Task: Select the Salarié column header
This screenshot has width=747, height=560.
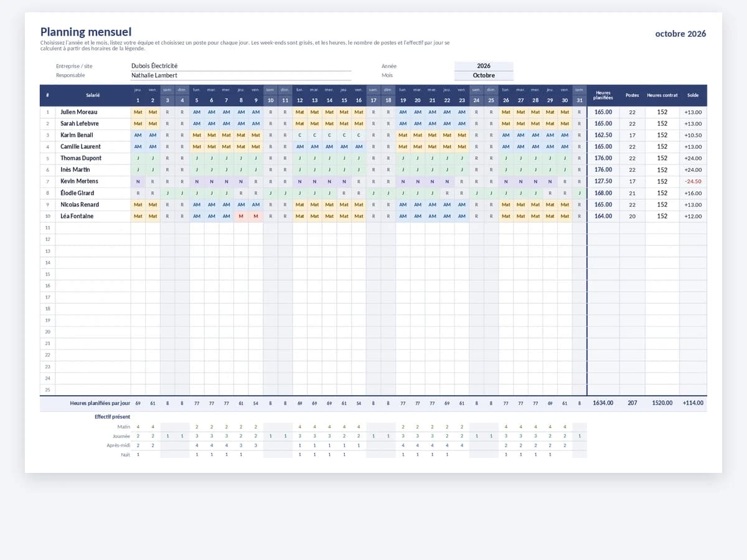Action: [x=93, y=95]
